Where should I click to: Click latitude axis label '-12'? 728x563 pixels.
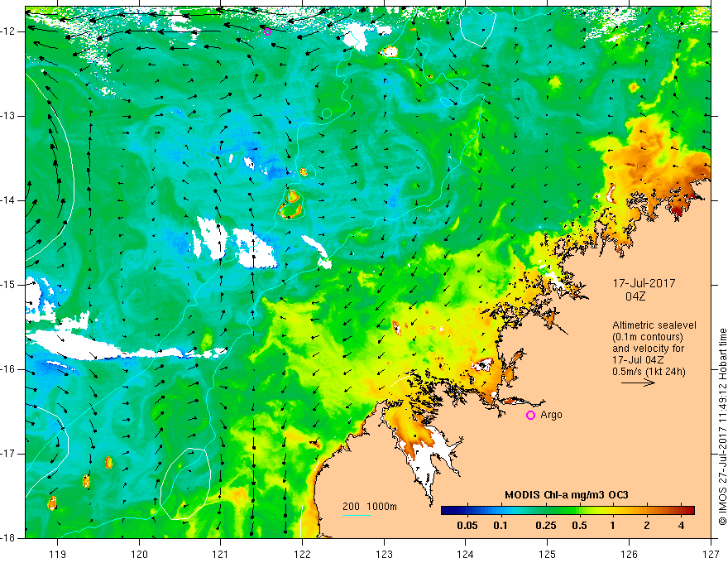point(9,31)
